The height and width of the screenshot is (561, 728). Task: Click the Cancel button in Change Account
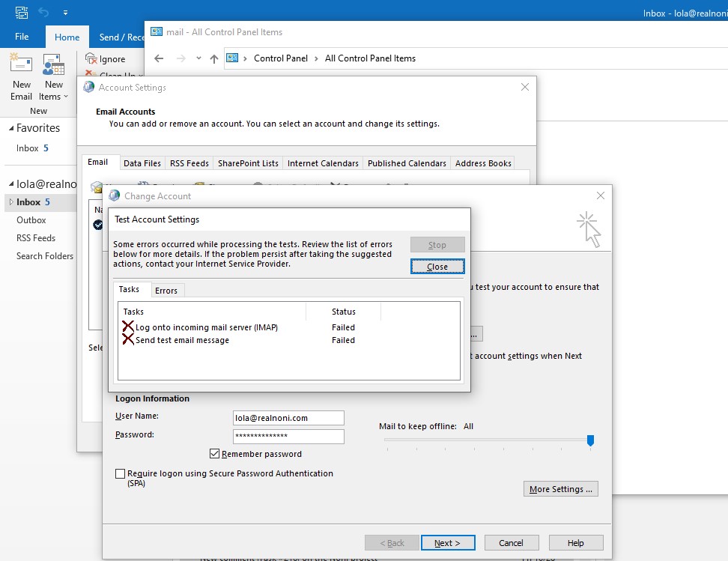pos(512,543)
